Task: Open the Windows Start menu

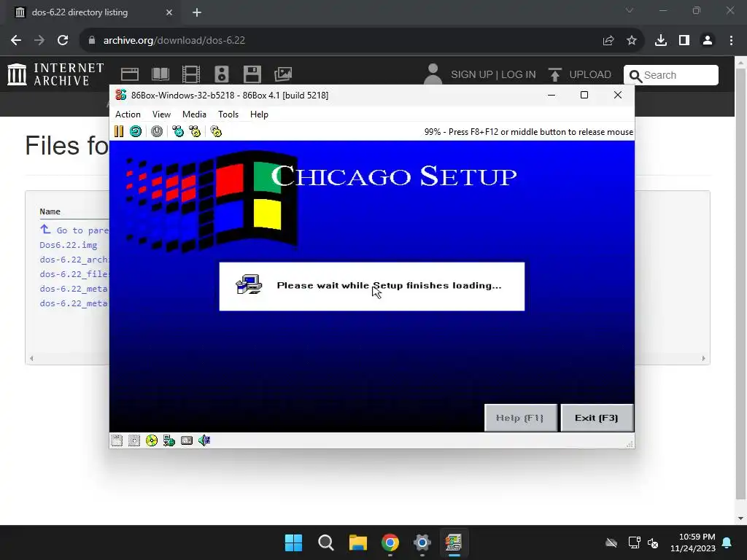Action: 293,542
